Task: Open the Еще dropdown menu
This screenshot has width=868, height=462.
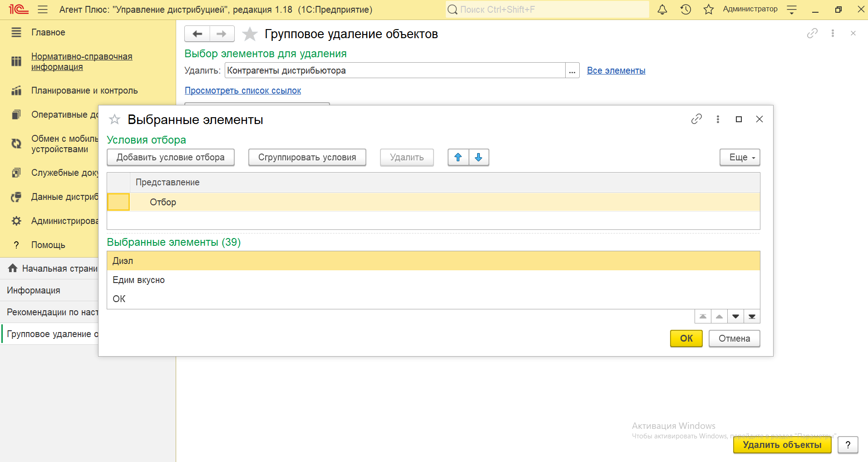Action: [x=740, y=157]
